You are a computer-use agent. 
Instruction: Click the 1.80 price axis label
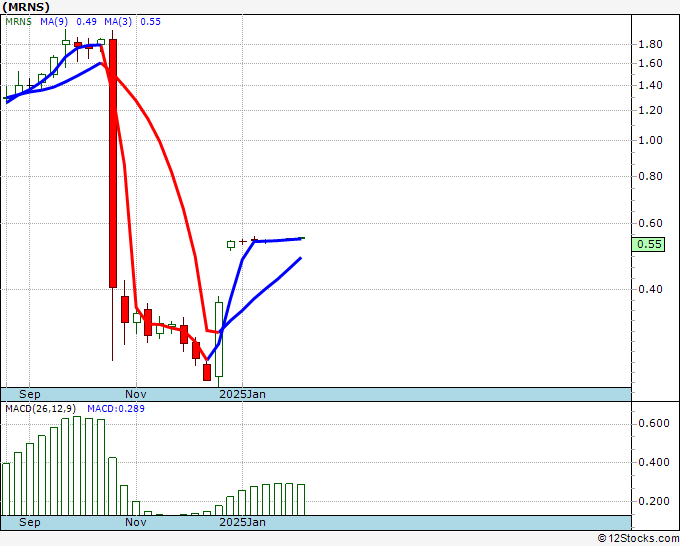pyautogui.click(x=650, y=44)
